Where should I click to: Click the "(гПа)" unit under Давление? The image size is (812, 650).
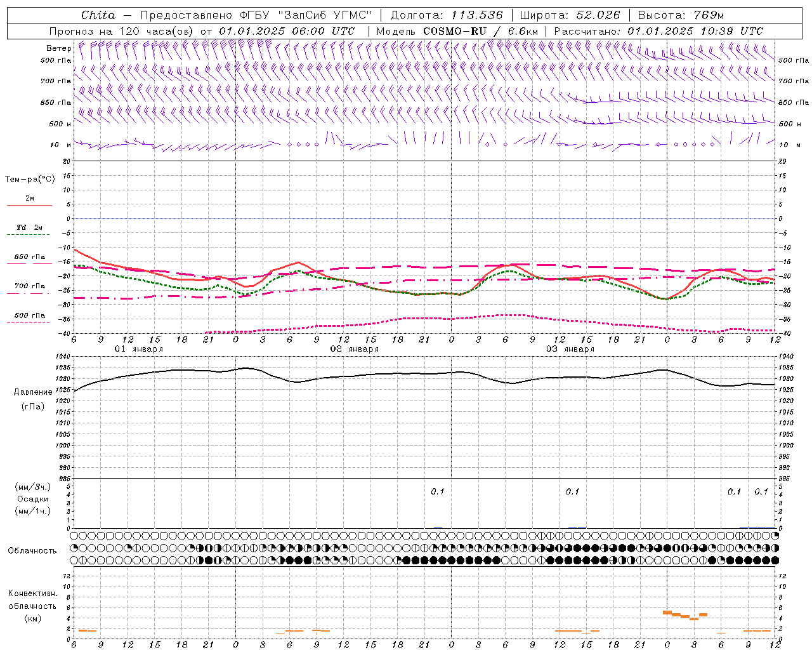(32, 406)
